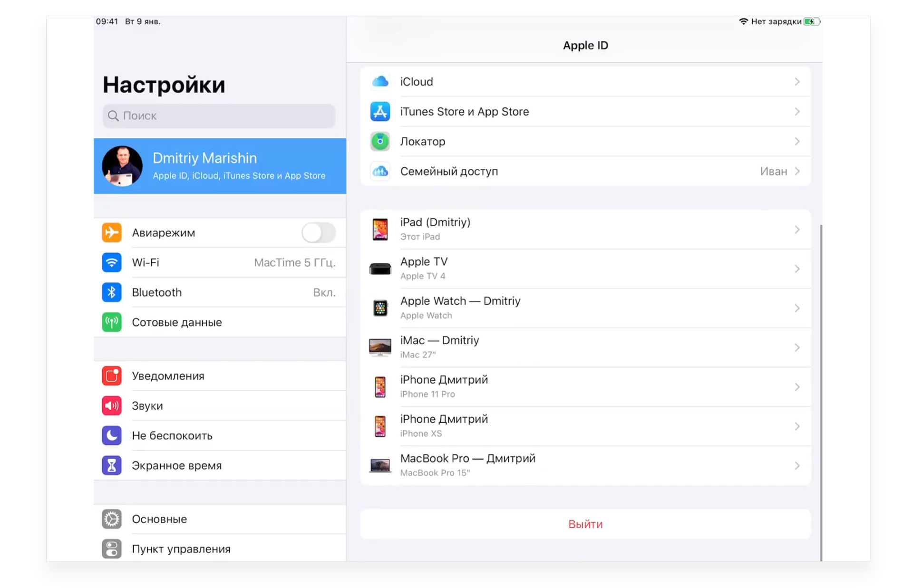Image resolution: width=913 pixels, height=588 pixels.
Task: Click the Bluetooth Вкл. status value
Action: click(x=324, y=292)
